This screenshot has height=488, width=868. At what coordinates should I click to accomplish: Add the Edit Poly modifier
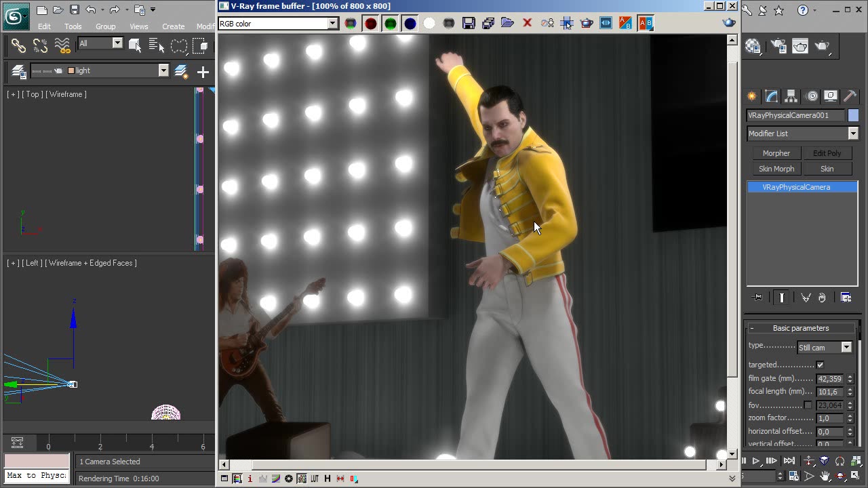click(827, 153)
